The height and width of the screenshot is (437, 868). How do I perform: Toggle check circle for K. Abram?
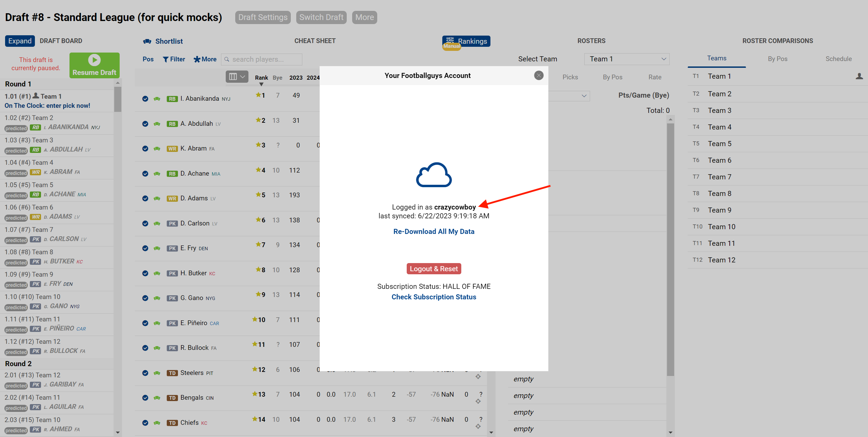145,149
